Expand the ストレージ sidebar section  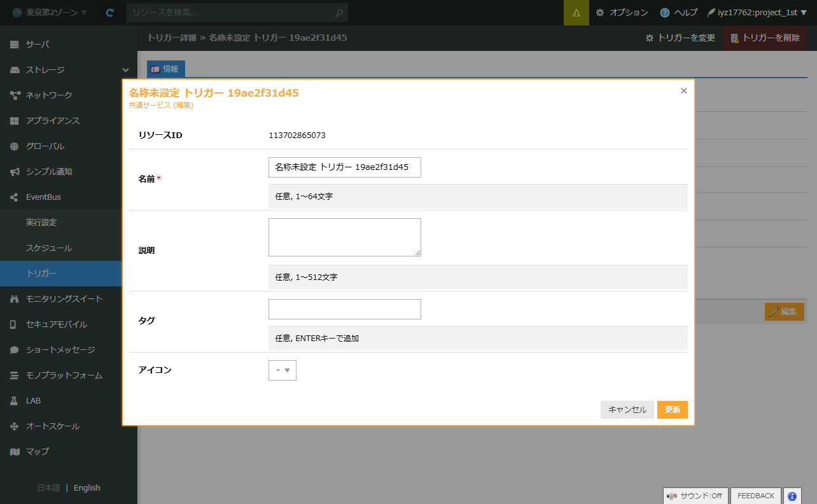pyautogui.click(x=67, y=70)
